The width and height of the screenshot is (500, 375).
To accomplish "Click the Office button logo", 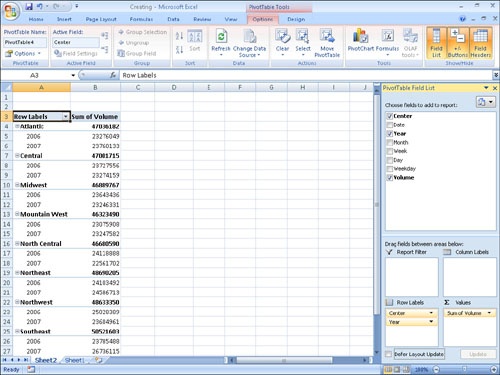I will [x=11, y=11].
